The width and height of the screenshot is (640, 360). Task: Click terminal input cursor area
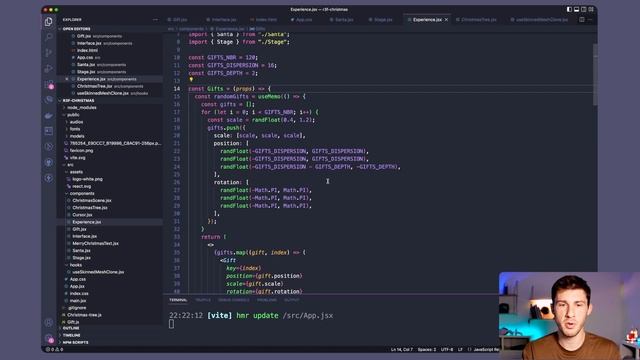tap(171, 324)
